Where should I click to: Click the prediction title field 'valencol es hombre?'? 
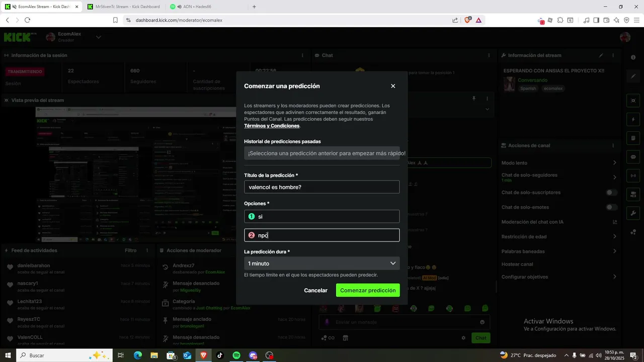click(x=322, y=187)
